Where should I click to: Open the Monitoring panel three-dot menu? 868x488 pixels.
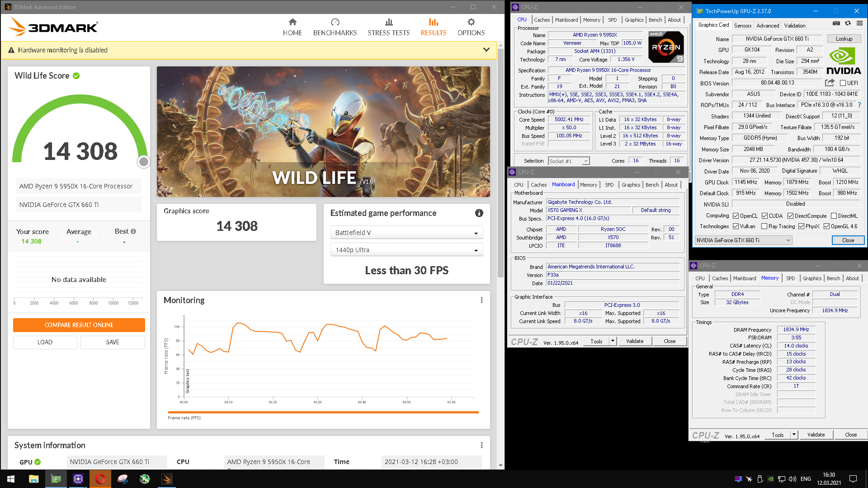click(481, 300)
